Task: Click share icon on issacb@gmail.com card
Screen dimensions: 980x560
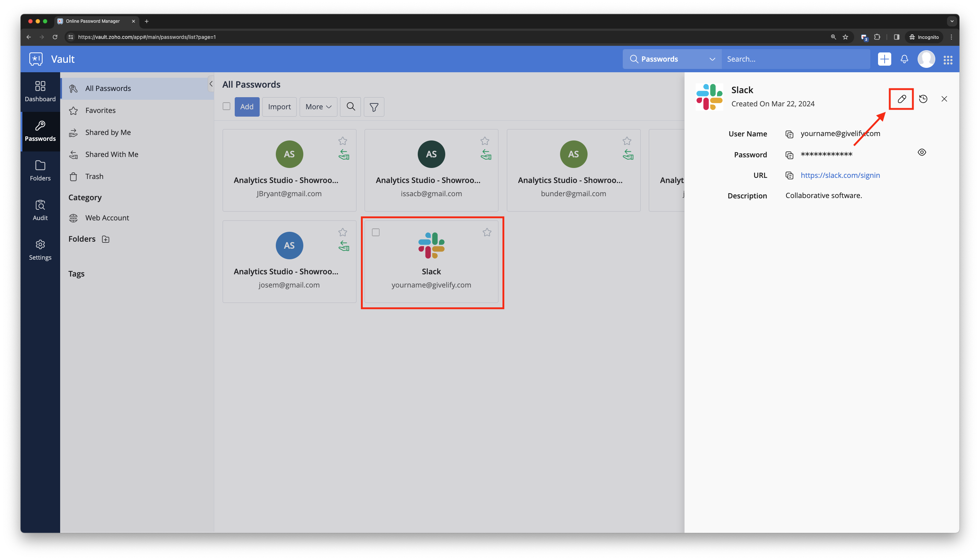Action: click(486, 155)
